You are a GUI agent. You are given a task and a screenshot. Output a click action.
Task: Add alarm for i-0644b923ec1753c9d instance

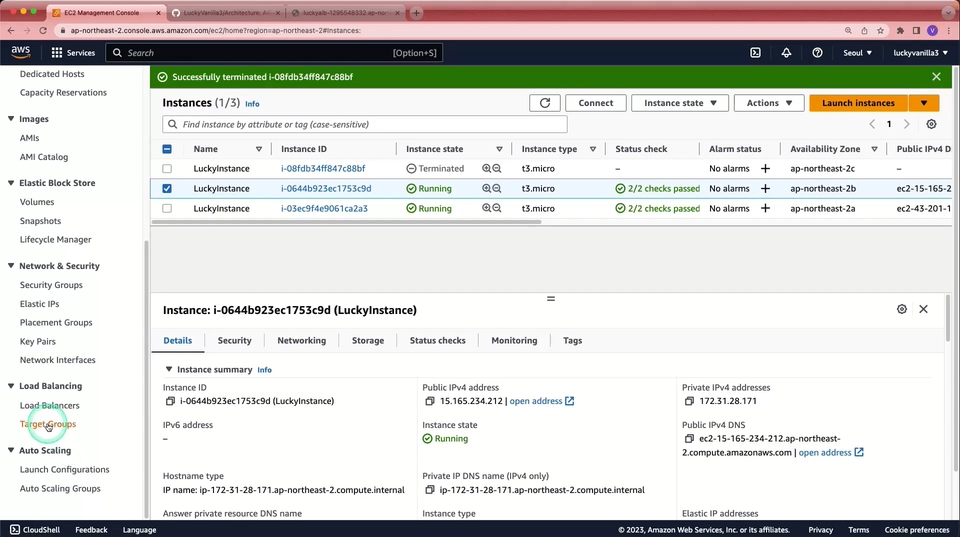[765, 189]
